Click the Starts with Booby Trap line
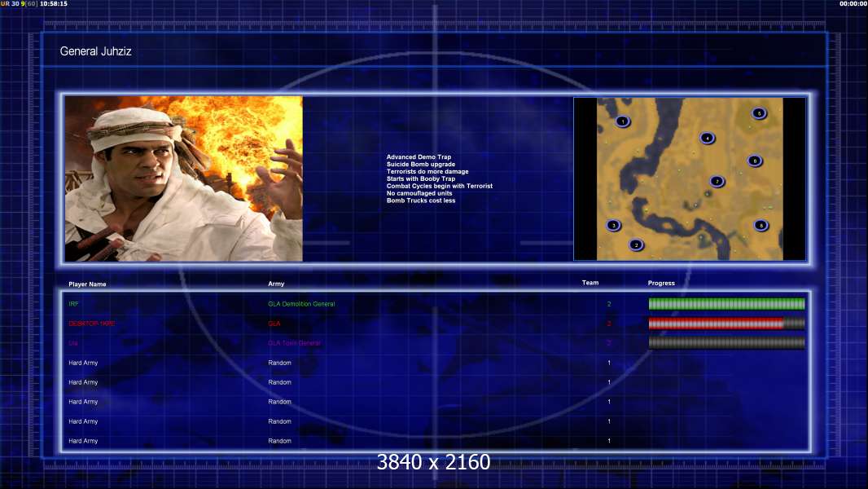Viewport: 868px width, 489px height. point(421,178)
